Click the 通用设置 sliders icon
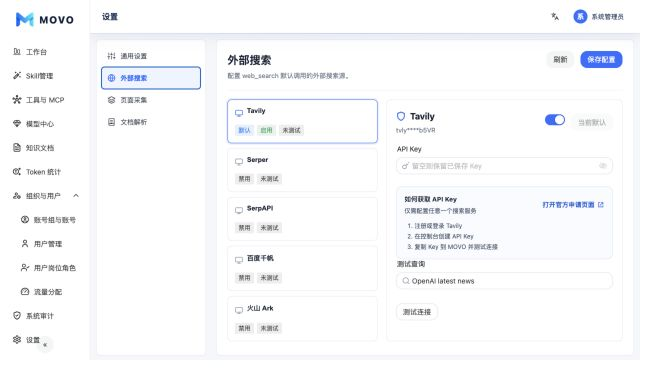Viewport: 658px width, 378px height. pos(111,56)
